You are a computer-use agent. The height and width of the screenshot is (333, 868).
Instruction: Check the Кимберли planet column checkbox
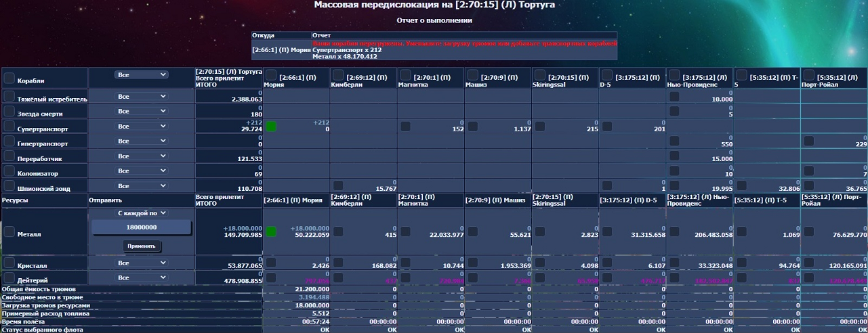337,75
